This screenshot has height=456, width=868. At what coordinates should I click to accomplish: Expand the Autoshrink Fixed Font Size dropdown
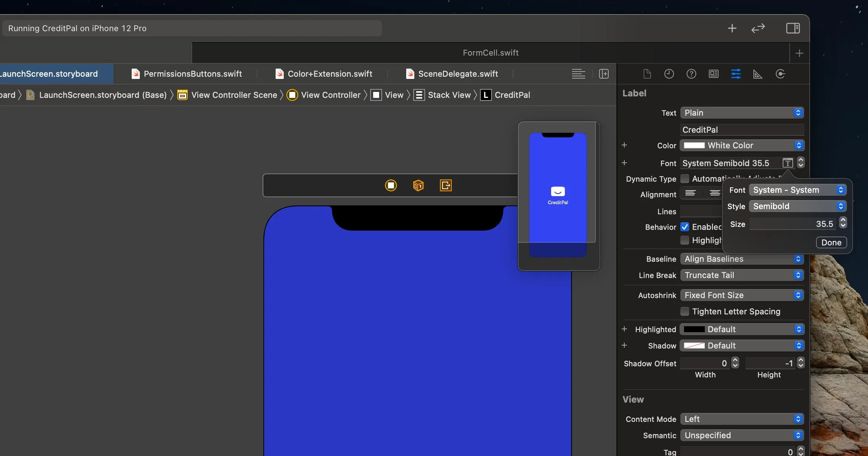click(x=742, y=295)
